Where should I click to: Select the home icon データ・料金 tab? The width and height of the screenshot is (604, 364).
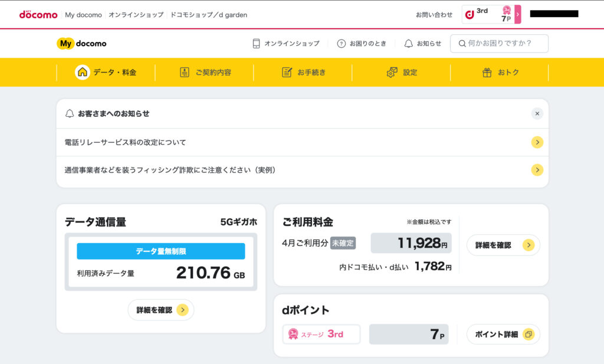pyautogui.click(x=83, y=72)
